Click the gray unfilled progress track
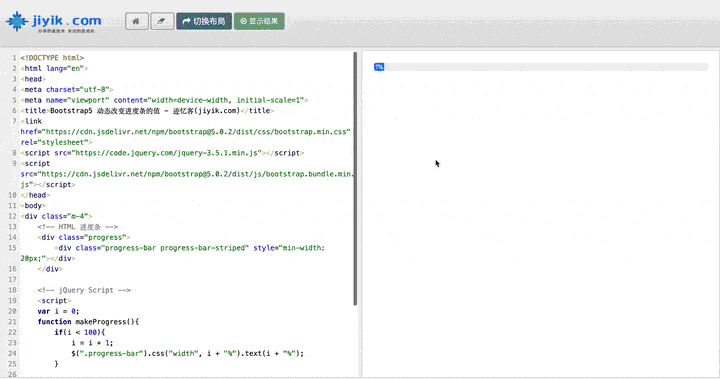Image resolution: width=720 pixels, height=379 pixels. point(546,67)
